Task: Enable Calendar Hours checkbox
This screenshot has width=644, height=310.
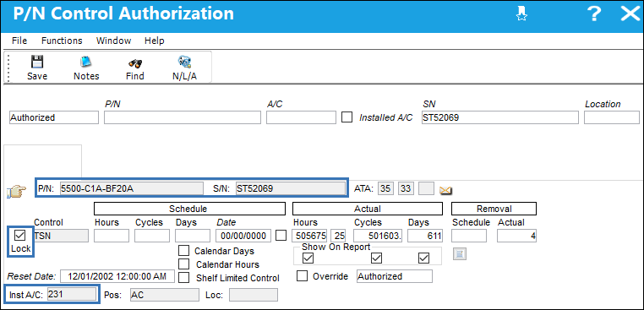Action: click(x=184, y=264)
